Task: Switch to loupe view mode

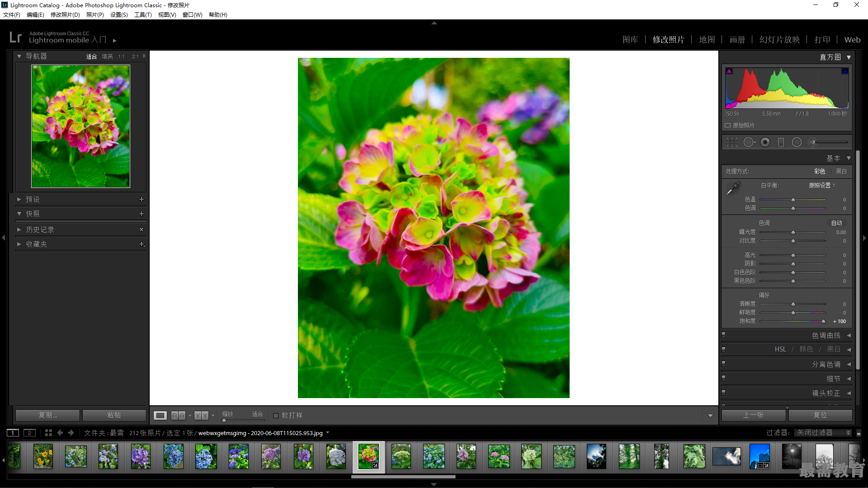Action: pyautogui.click(x=160, y=415)
